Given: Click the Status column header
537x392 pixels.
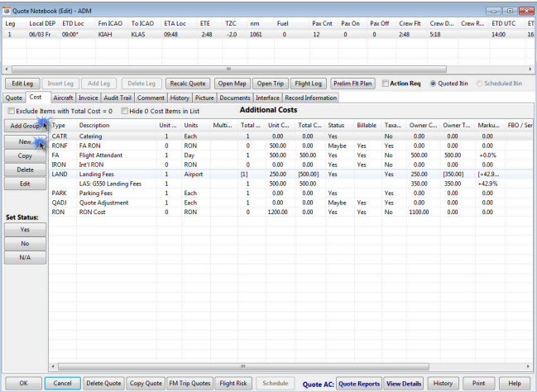Looking at the screenshot, I should point(339,126).
